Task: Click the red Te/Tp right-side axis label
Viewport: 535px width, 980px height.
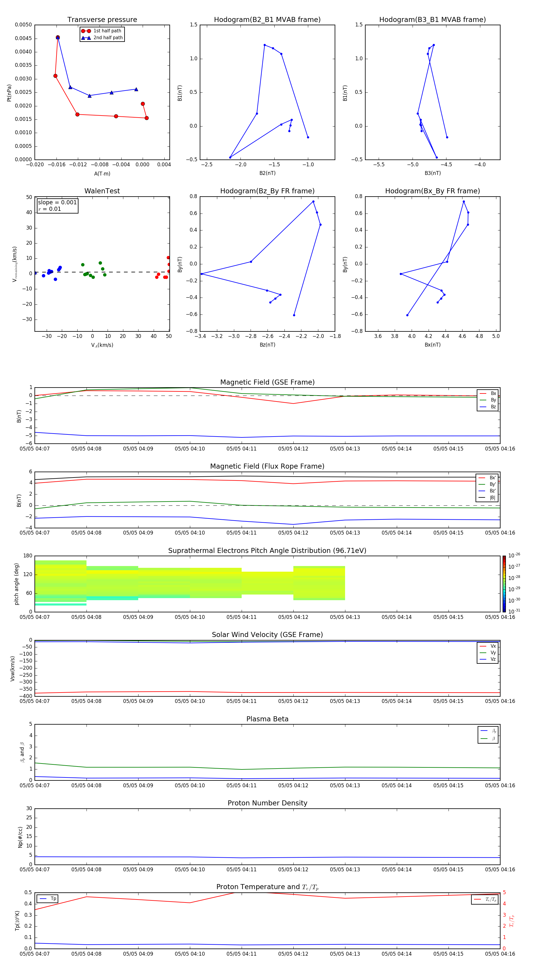Action: [x=512, y=921]
